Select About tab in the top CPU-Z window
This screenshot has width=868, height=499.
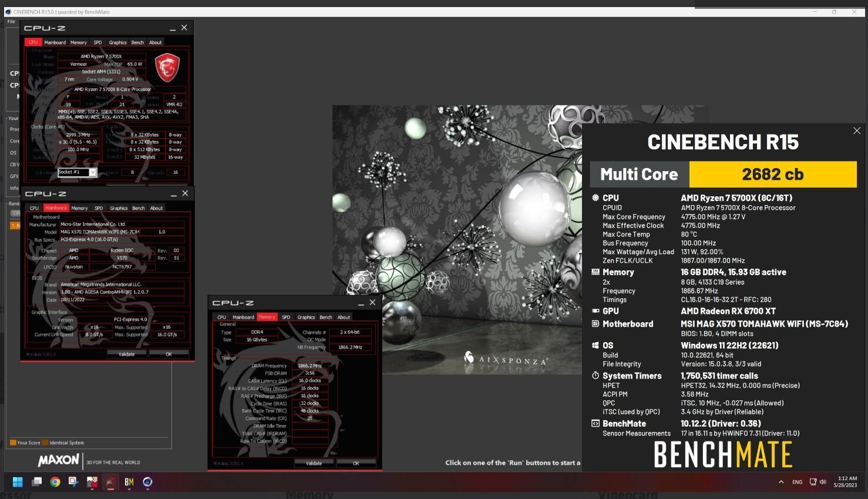click(156, 42)
